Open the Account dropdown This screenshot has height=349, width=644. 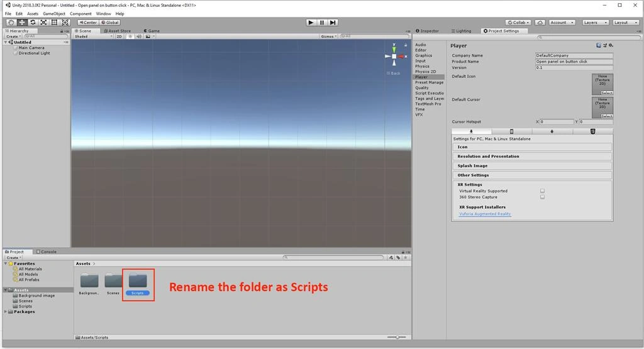point(562,23)
